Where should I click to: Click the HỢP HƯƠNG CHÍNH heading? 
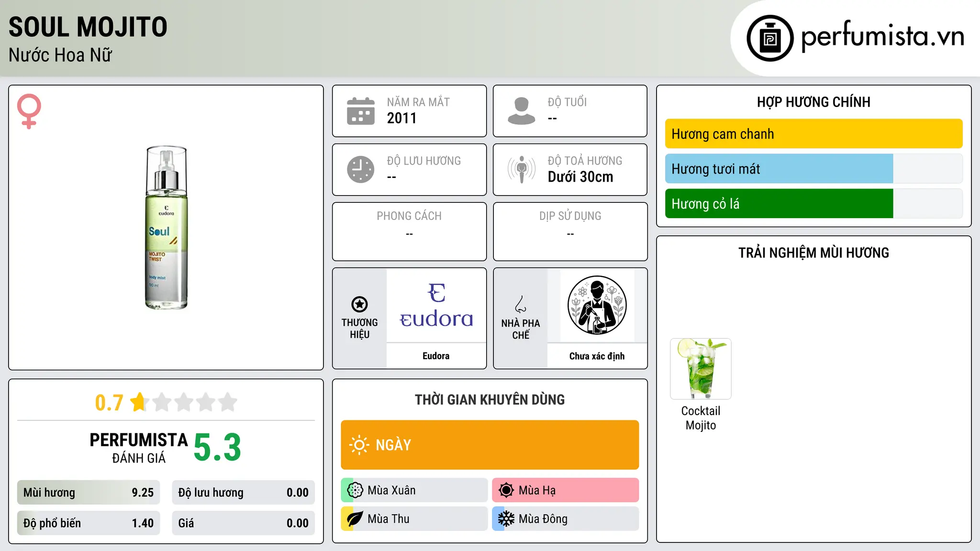click(814, 102)
